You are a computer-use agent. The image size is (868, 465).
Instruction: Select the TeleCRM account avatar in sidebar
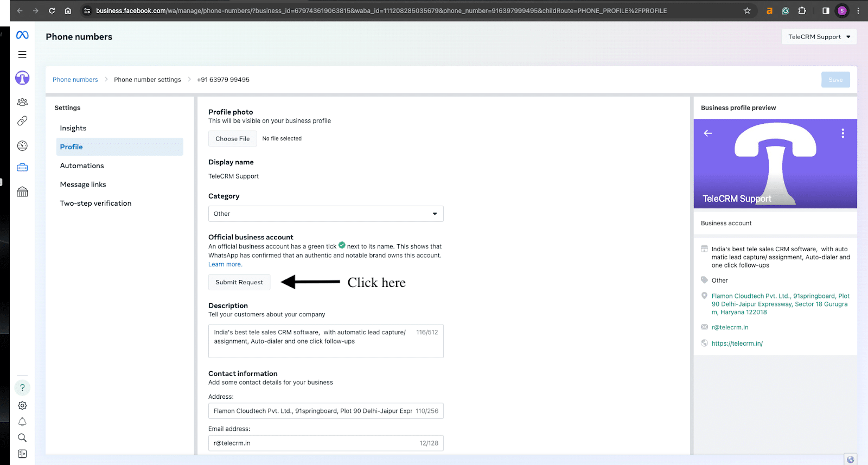point(22,78)
